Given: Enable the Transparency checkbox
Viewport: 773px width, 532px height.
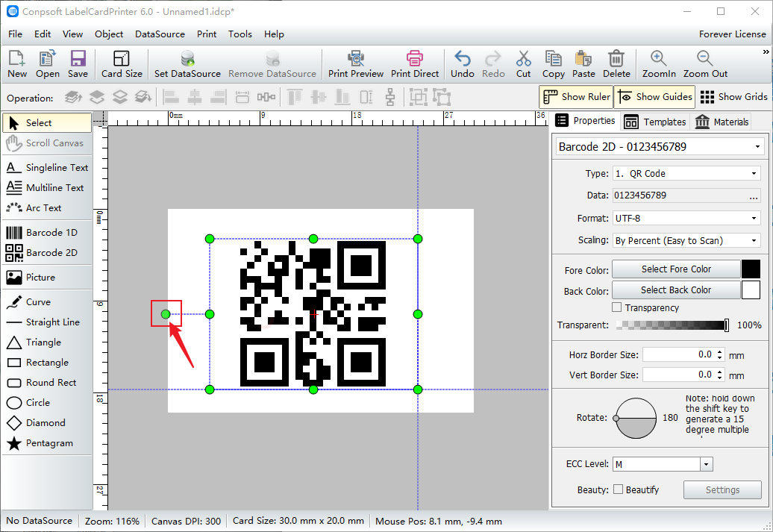Looking at the screenshot, I should (x=617, y=307).
